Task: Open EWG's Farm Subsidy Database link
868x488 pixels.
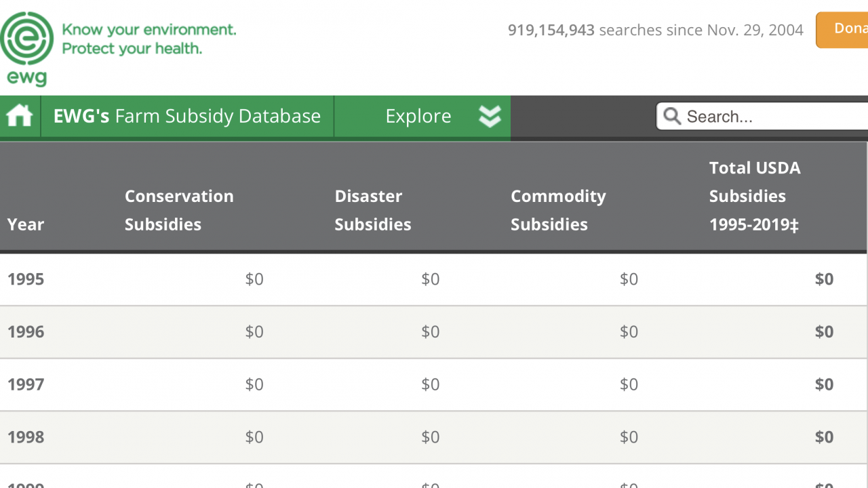Action: pos(187,117)
